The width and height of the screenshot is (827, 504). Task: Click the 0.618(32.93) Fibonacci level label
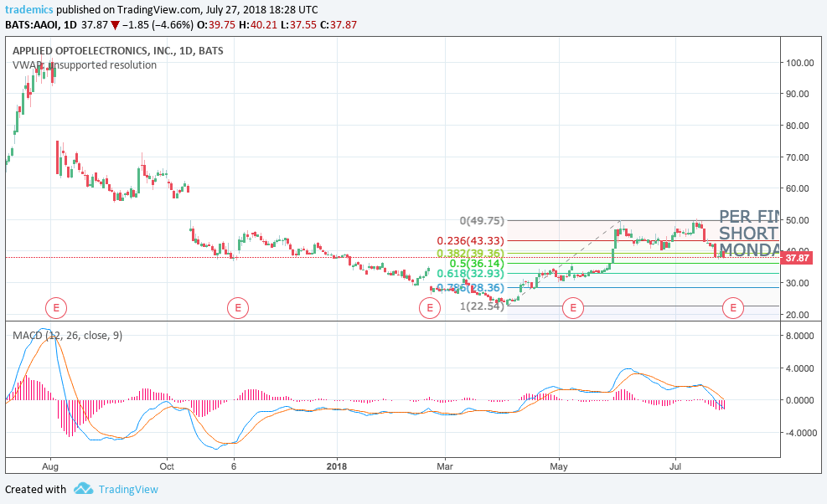click(x=470, y=273)
